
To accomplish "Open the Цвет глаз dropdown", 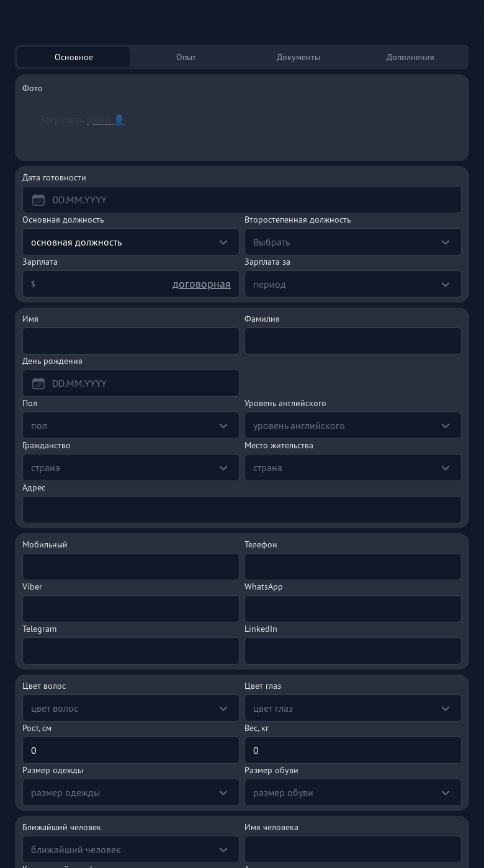I will point(352,708).
